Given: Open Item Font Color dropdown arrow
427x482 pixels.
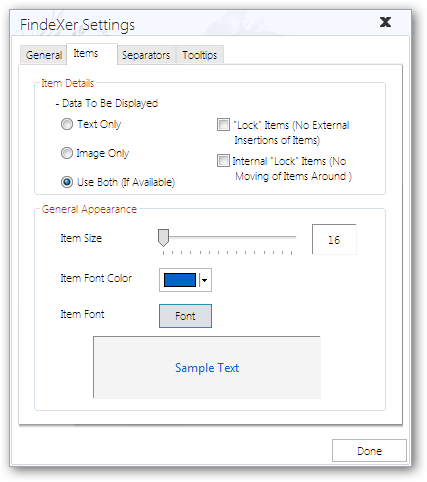Looking at the screenshot, I should point(204,280).
